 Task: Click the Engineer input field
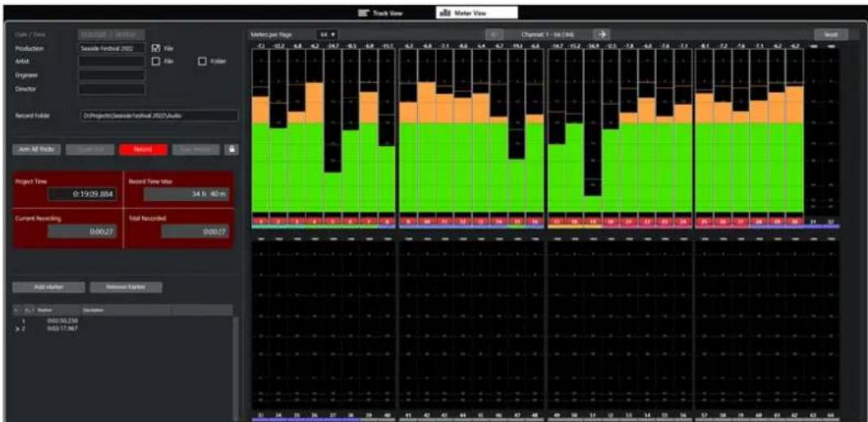[x=112, y=75]
